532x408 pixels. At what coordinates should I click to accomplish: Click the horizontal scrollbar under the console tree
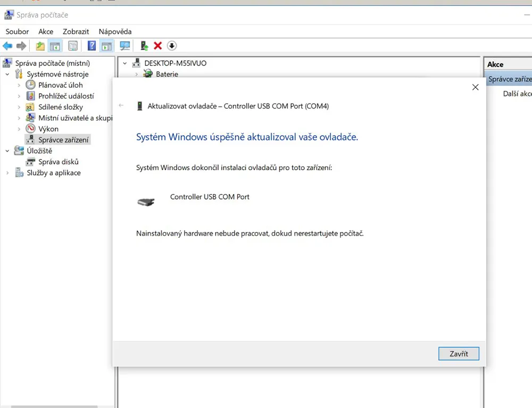coord(54,406)
